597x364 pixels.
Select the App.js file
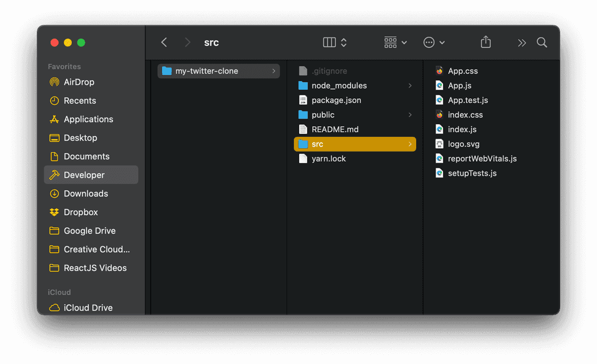[461, 85]
